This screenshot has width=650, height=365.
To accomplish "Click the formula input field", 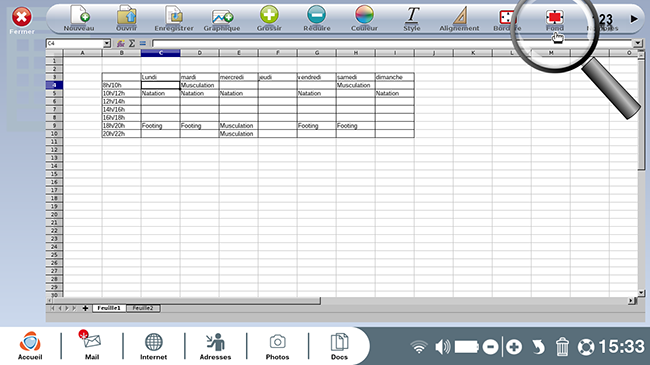I will tap(392, 43).
